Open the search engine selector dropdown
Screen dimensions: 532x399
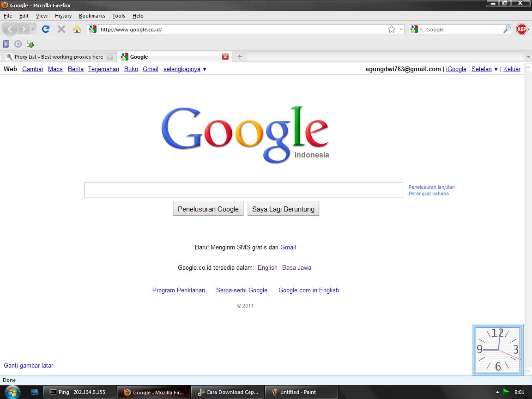click(416, 29)
